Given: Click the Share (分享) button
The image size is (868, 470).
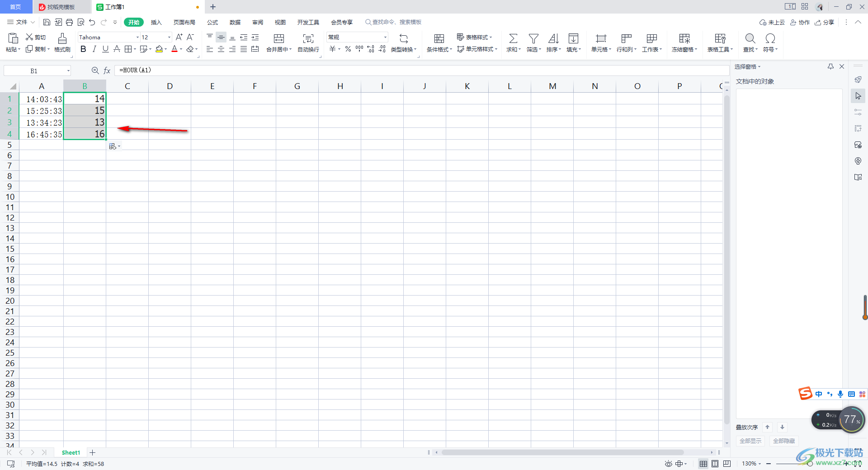Looking at the screenshot, I should click(825, 22).
